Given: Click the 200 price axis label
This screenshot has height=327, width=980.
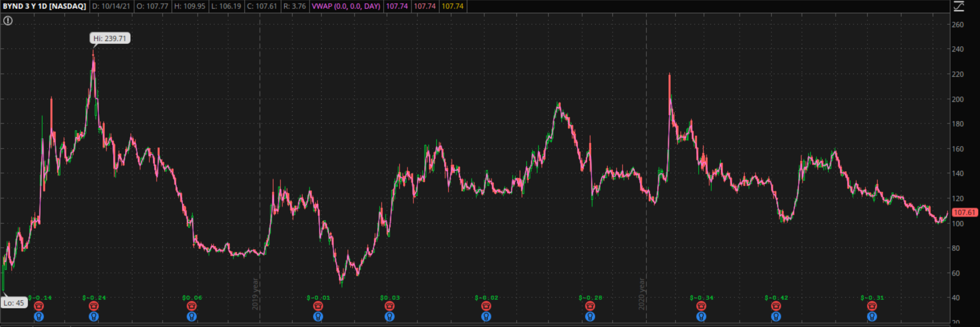Looking at the screenshot, I should 958,99.
